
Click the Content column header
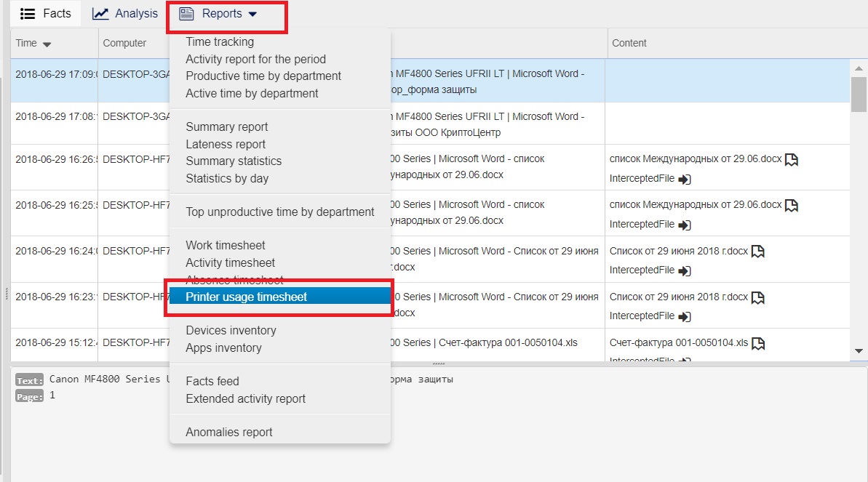click(629, 43)
